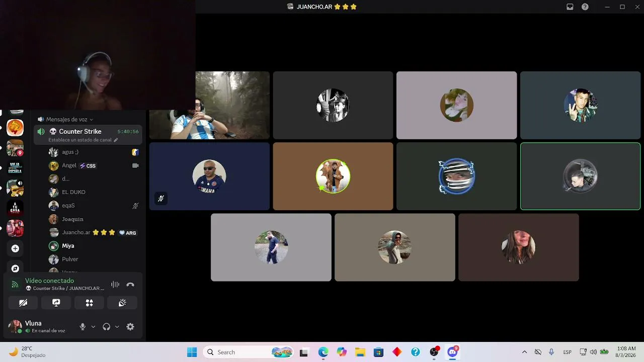
Task: Open Discord user settings gear
Action: pyautogui.click(x=130, y=327)
